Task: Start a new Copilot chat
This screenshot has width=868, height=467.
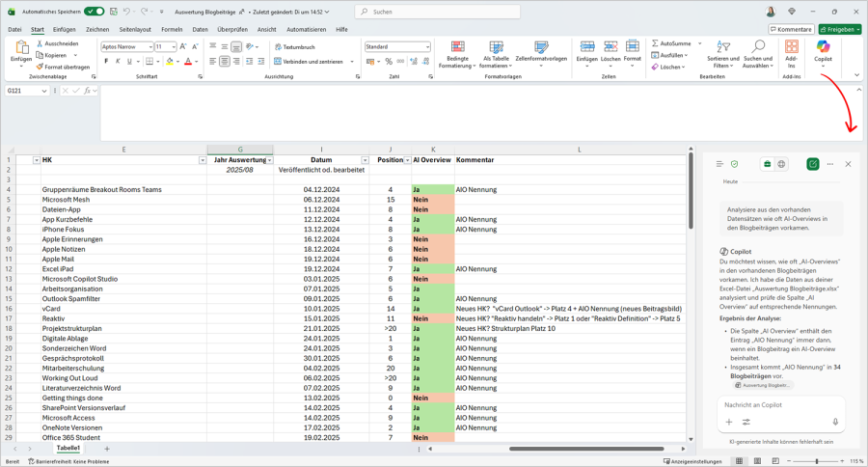Action: tap(813, 164)
